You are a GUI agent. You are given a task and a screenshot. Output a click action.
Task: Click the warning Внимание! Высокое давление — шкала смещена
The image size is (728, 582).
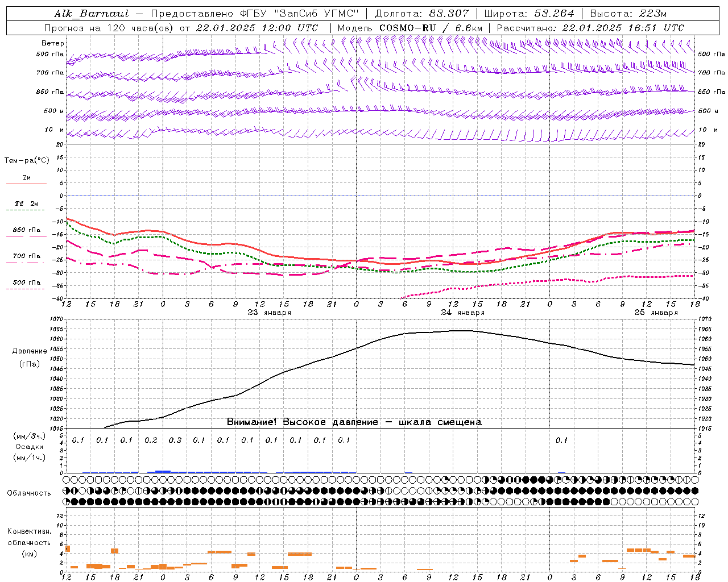(x=354, y=422)
